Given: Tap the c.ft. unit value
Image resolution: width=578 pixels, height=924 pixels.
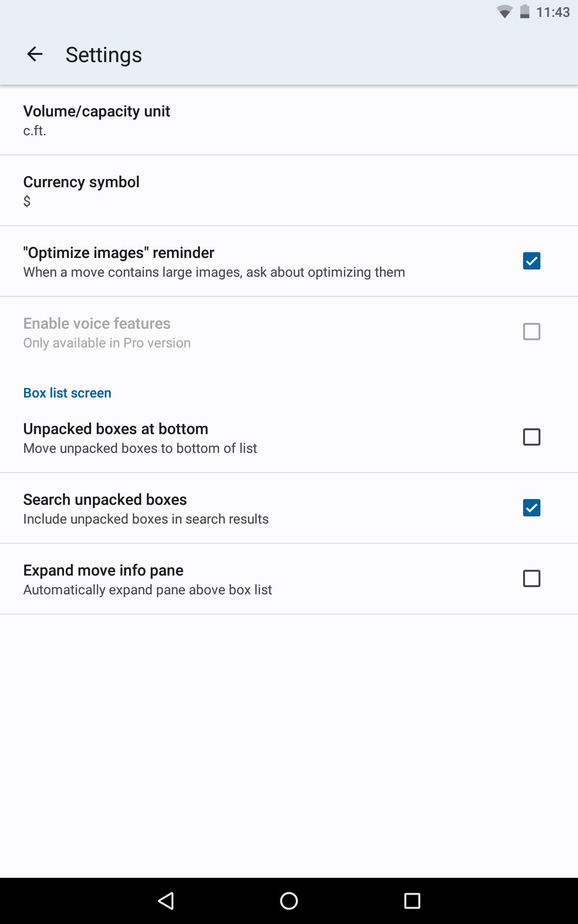Looking at the screenshot, I should click(x=35, y=131).
